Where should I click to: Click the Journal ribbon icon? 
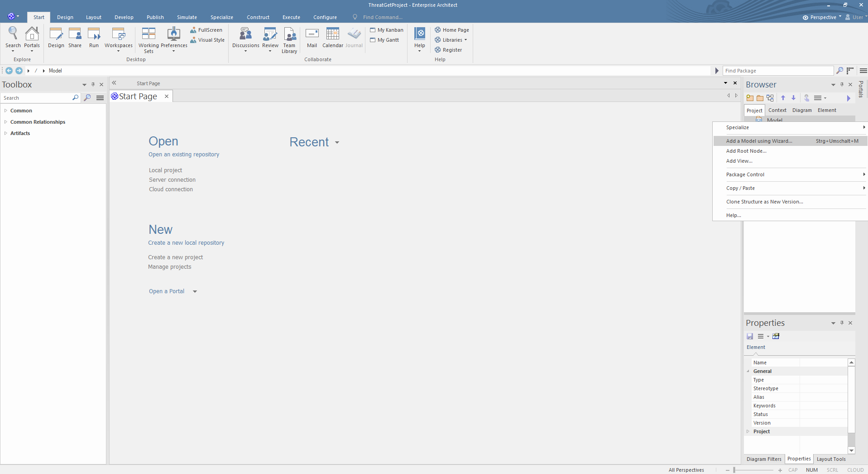point(354,34)
